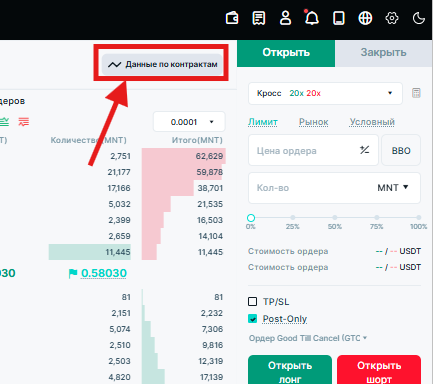
Task: Open the language globe icon
Action: coord(365,18)
